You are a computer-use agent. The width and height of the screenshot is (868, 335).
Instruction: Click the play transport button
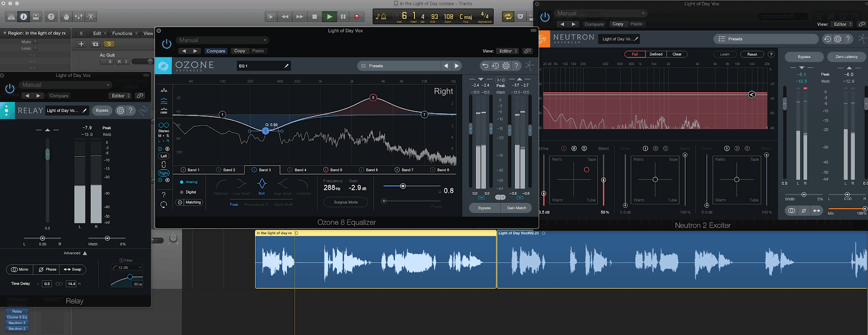pyautogui.click(x=329, y=17)
